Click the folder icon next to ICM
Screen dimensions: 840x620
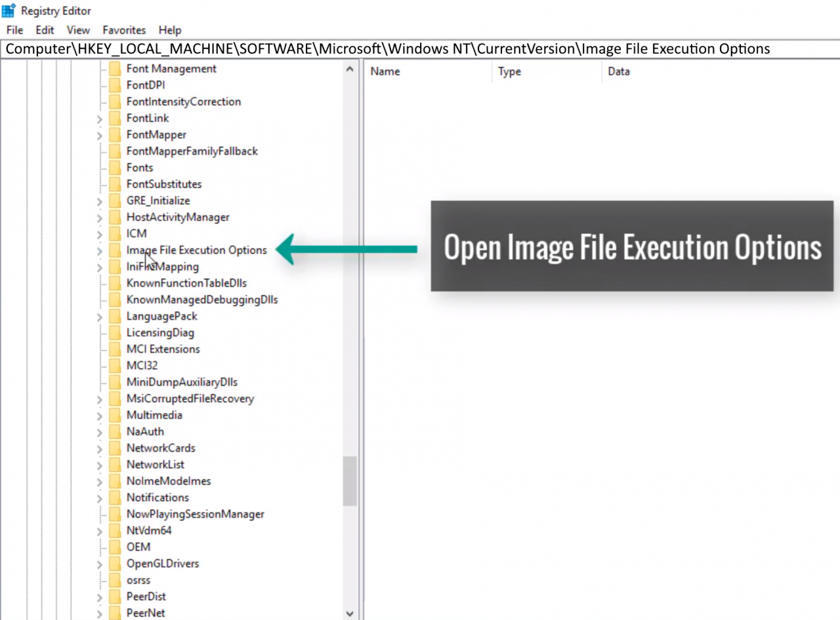pyautogui.click(x=115, y=234)
